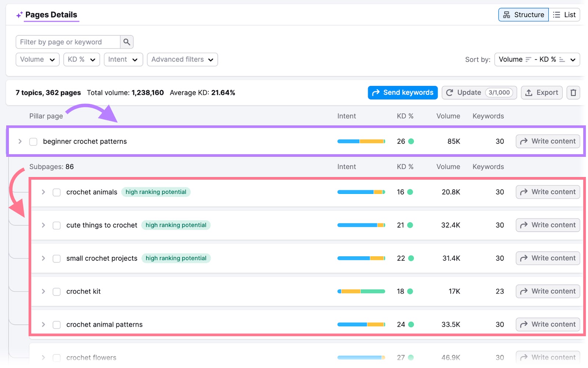Switch to List view
Image resolution: width=588 pixels, height=368 pixels.
click(x=564, y=15)
